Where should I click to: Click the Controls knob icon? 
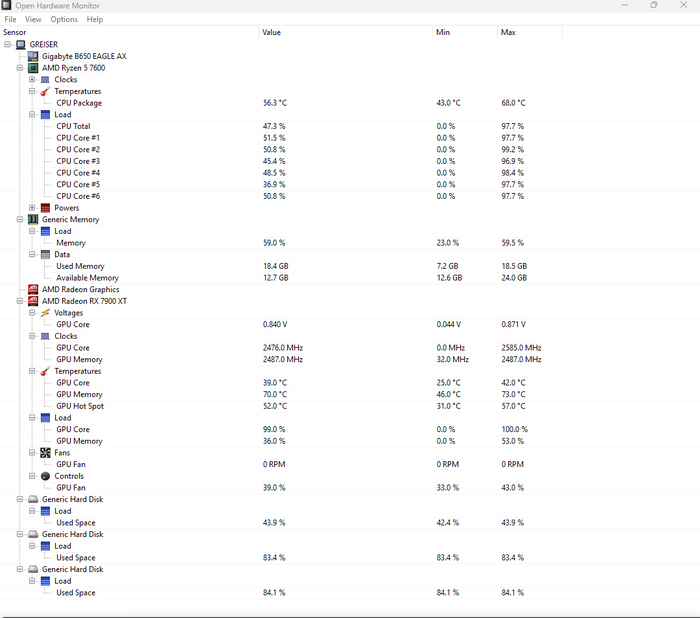[x=45, y=476]
